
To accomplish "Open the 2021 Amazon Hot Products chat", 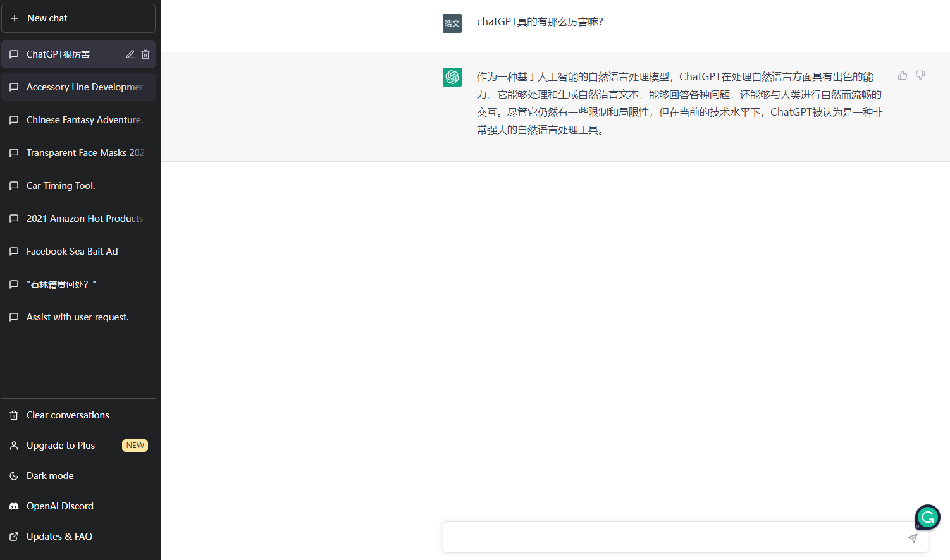I will [x=78, y=219].
